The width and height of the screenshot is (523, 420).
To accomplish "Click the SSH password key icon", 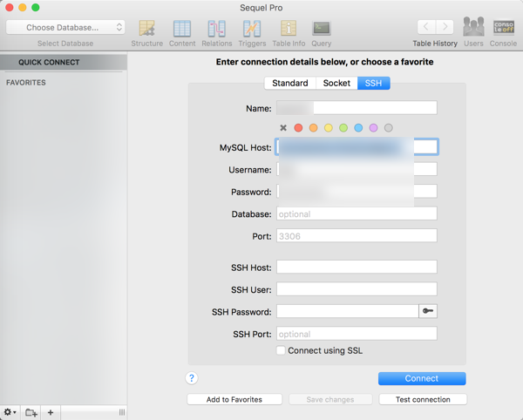I will click(428, 311).
